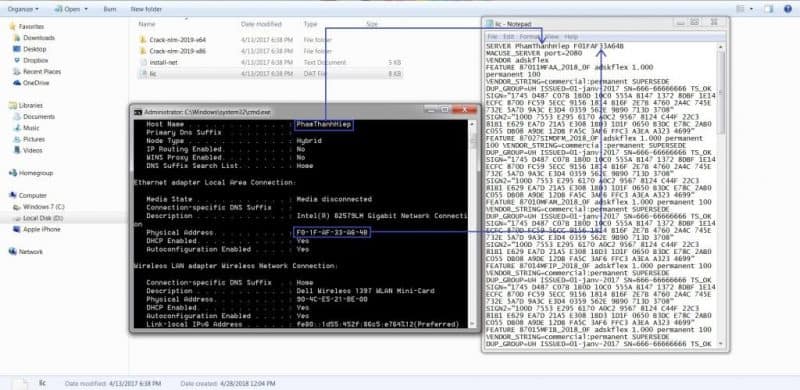Select the install-net text document icon
800x390 pixels.
click(143, 62)
